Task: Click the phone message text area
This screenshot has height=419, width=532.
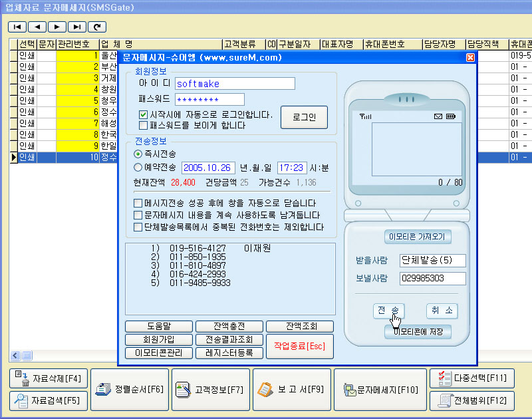Action: coord(417,149)
